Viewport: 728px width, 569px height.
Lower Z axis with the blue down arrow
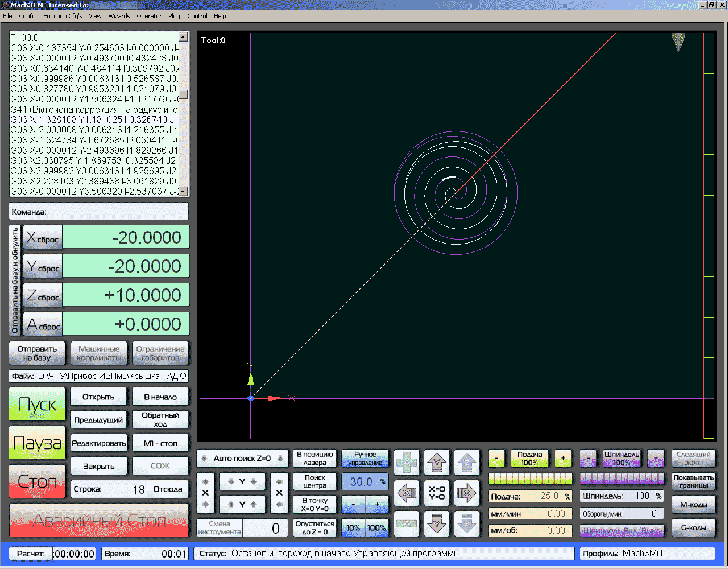point(466,523)
